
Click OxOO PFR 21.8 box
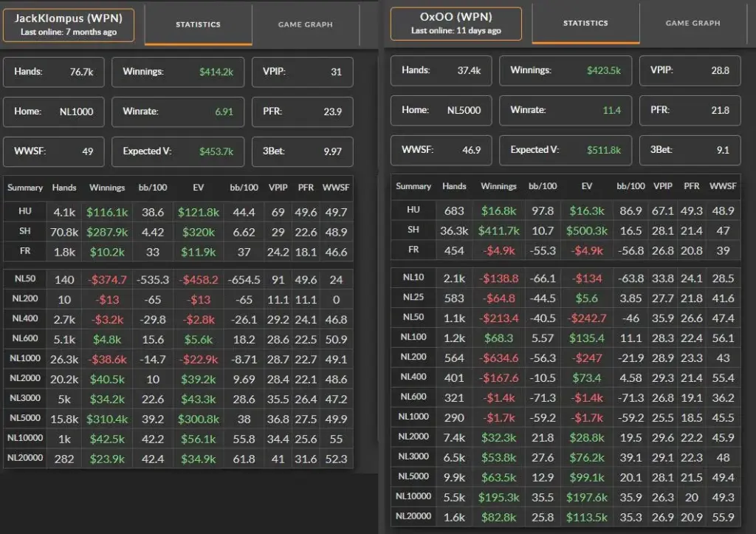coord(690,111)
